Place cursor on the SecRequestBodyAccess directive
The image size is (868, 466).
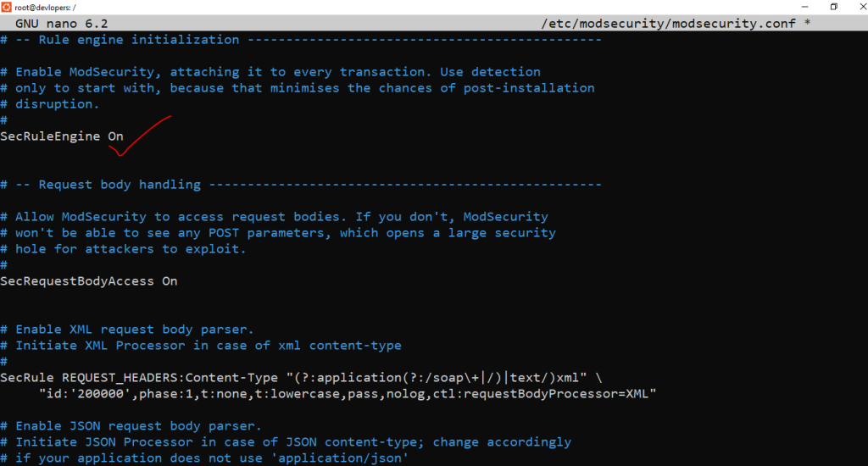pos(77,281)
